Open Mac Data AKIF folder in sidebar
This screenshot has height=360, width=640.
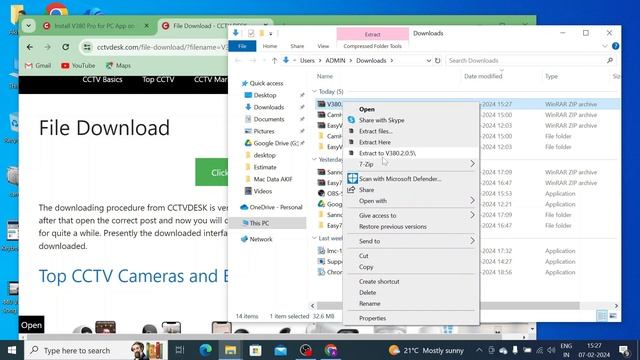(273, 179)
